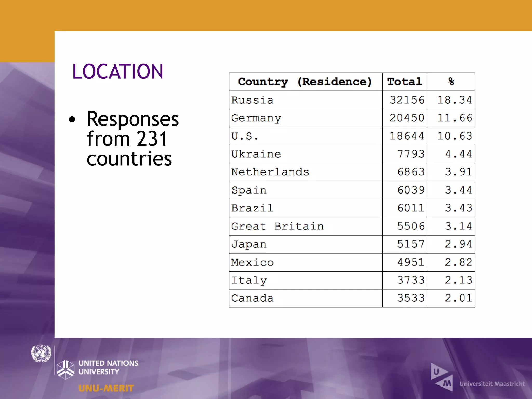Image resolution: width=532 pixels, height=399 pixels.
Task: Select the Russia country cell
Action: point(305,100)
